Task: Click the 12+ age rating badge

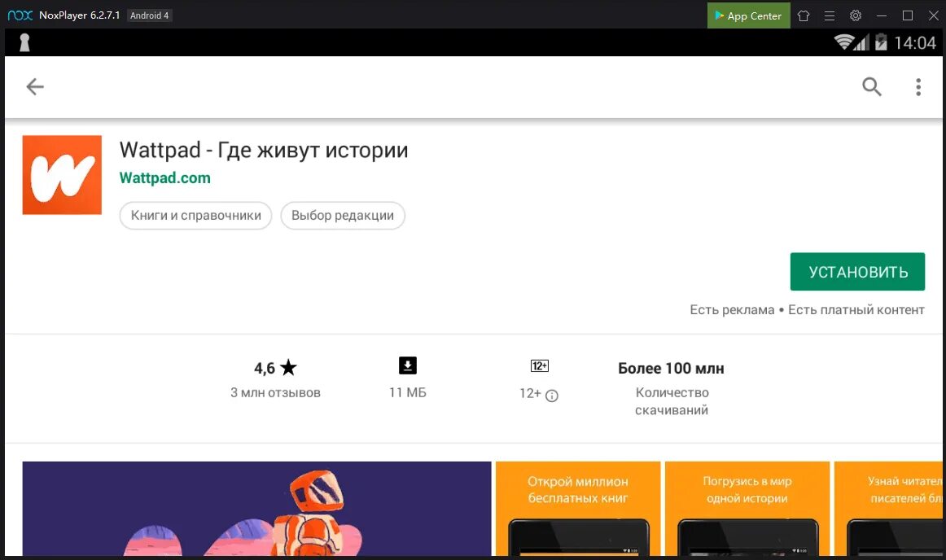Action: 540,365
